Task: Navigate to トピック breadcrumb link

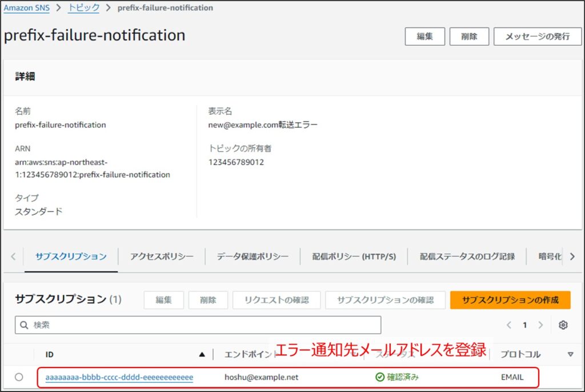Action: click(x=83, y=8)
